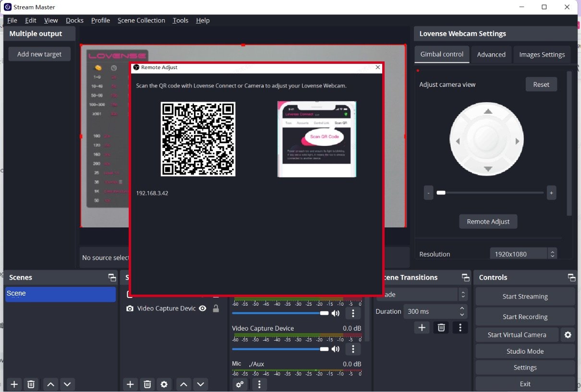Click Start Streaming
The image size is (581, 392).
(x=525, y=296)
